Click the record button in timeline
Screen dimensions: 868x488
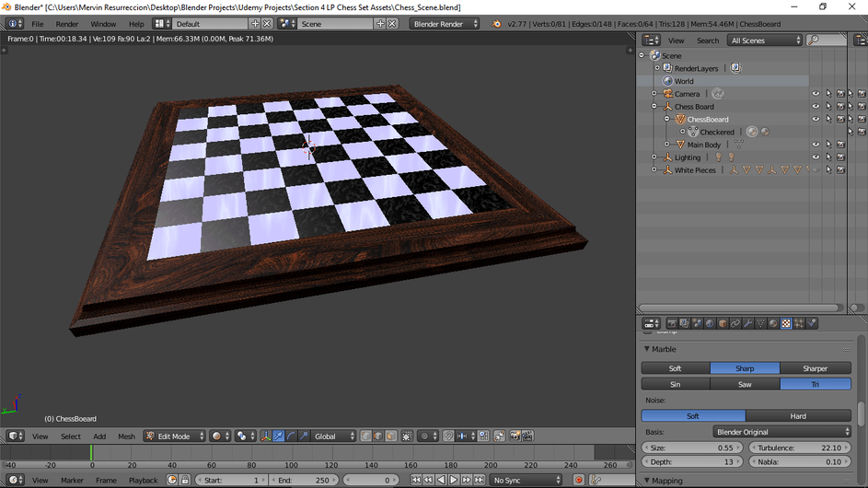[x=579, y=481]
